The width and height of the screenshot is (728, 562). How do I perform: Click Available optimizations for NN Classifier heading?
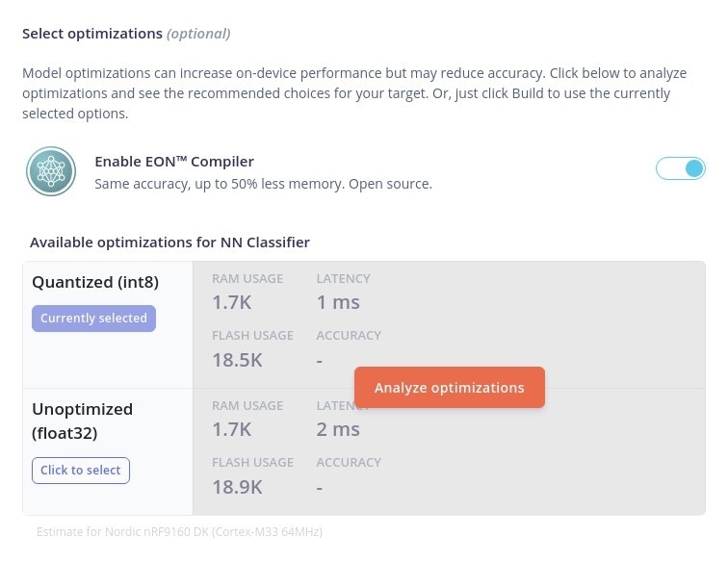[169, 243]
